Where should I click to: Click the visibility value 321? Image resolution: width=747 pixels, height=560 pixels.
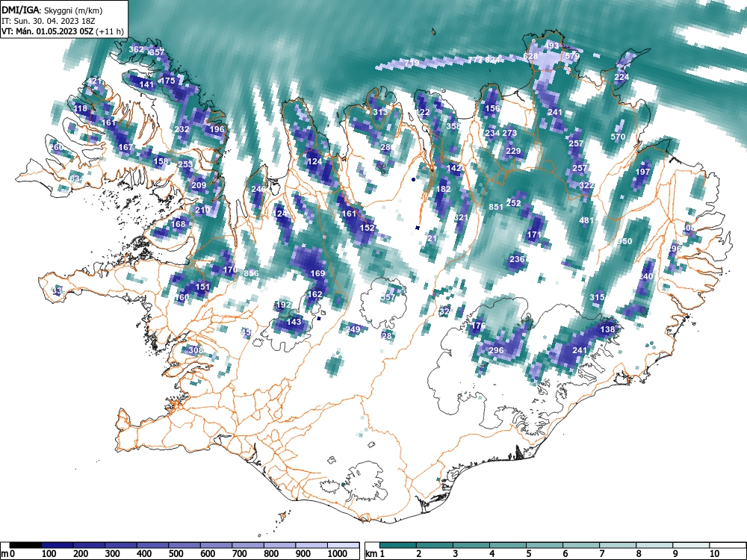coord(461,217)
